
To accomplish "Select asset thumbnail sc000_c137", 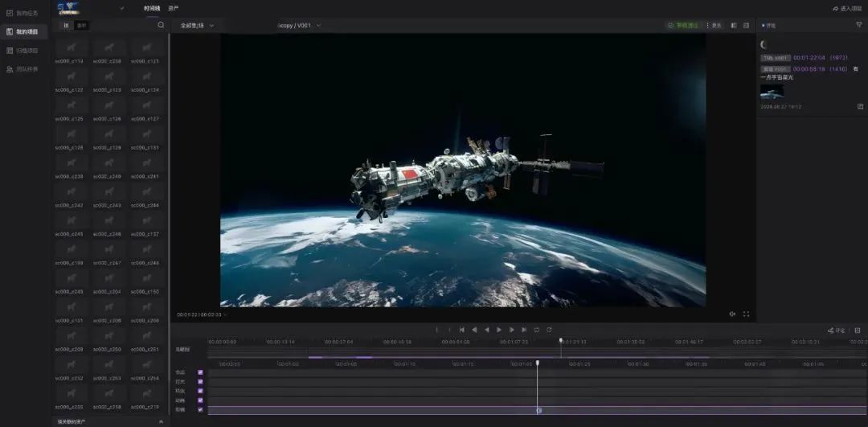I will click(x=145, y=220).
